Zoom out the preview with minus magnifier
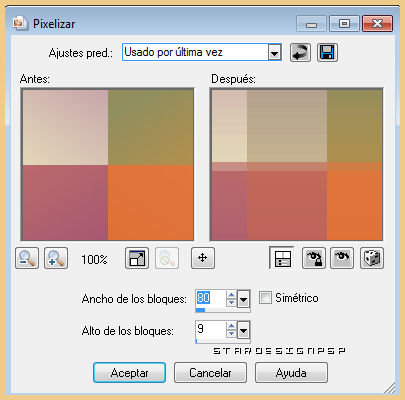The image size is (405, 400). (x=27, y=258)
